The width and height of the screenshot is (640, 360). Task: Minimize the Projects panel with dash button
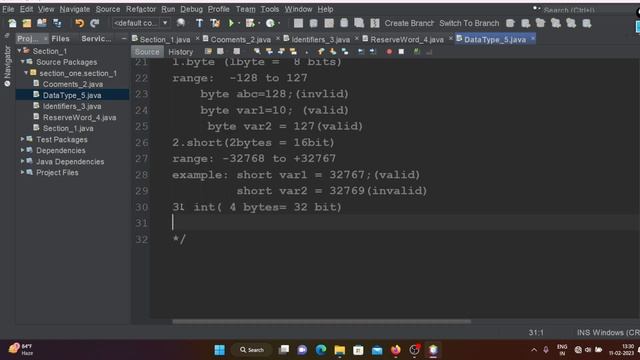click(x=124, y=38)
